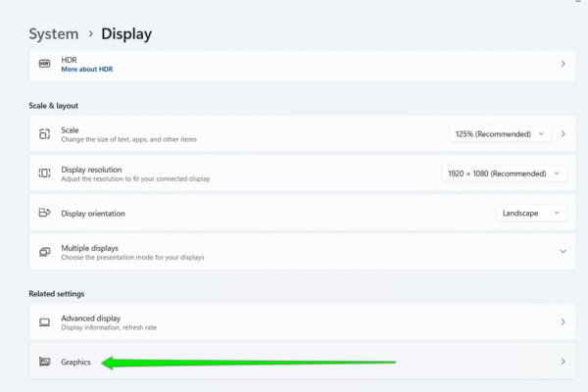Screen dimensions: 588x392
Task: Click the Graphics card icon
Action: click(44, 362)
